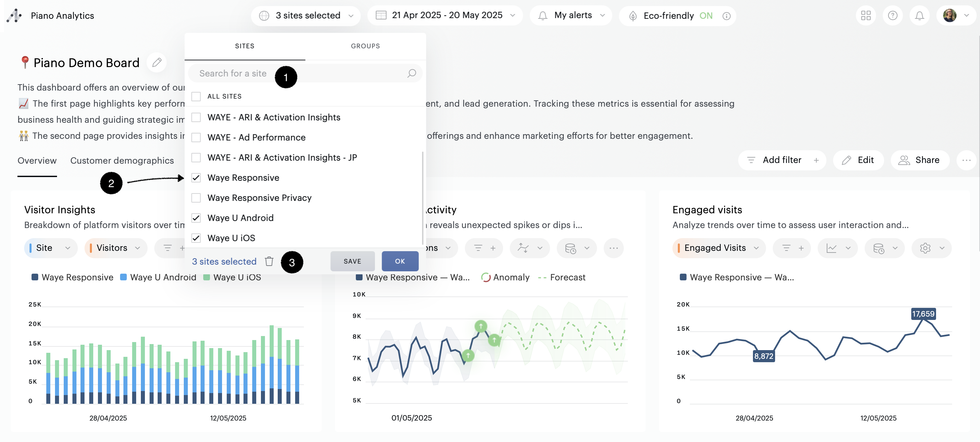980x442 pixels.
Task: Click the pencil icon beside Piano Demo Board
Action: (x=157, y=62)
